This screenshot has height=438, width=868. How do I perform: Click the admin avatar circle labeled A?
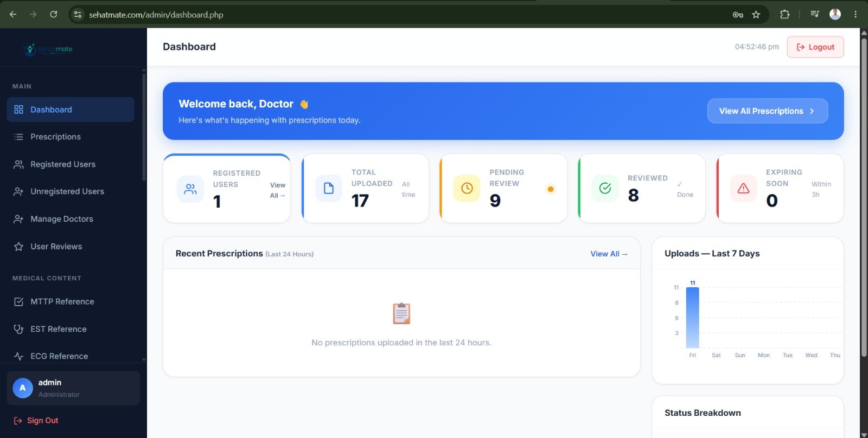click(23, 388)
